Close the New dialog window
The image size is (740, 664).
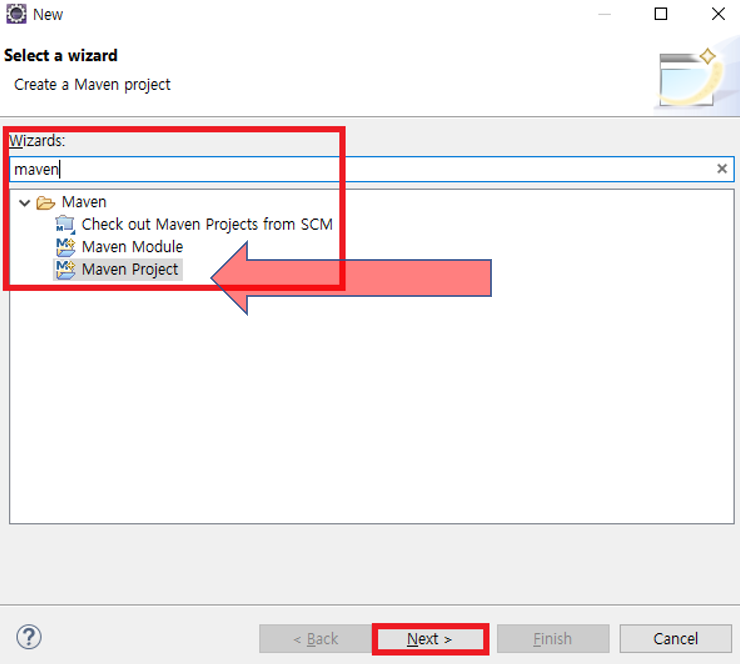(718, 14)
